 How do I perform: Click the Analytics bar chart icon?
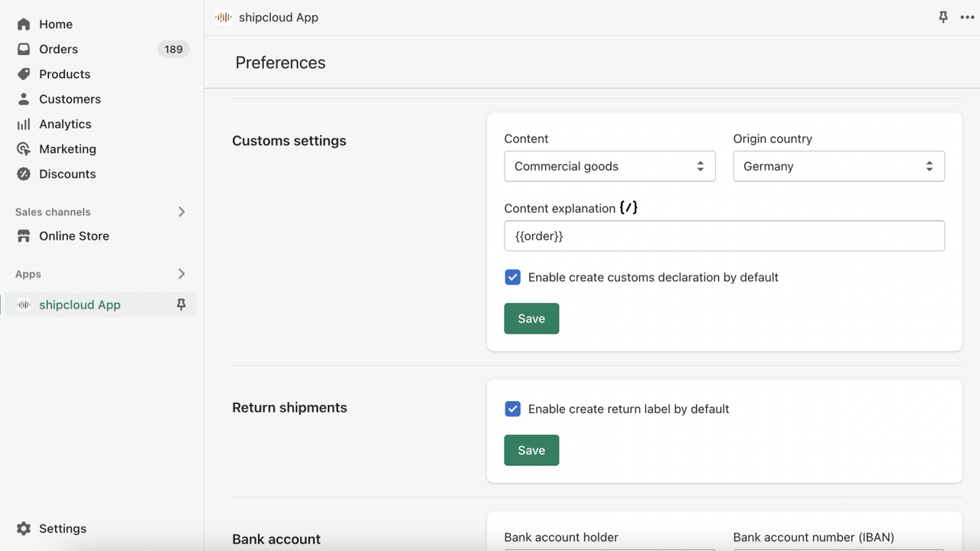coord(24,124)
